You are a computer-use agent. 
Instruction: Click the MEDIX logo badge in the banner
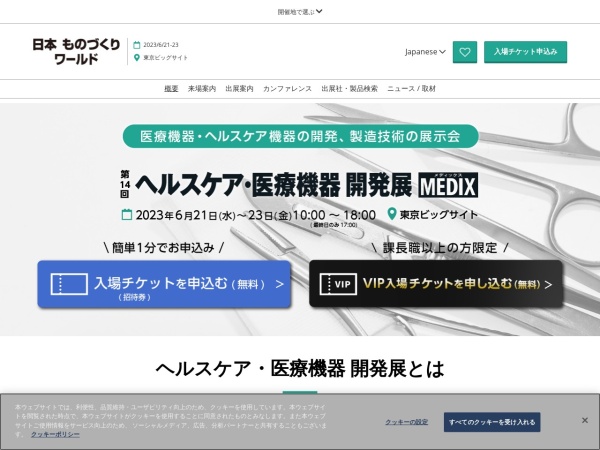click(x=448, y=185)
